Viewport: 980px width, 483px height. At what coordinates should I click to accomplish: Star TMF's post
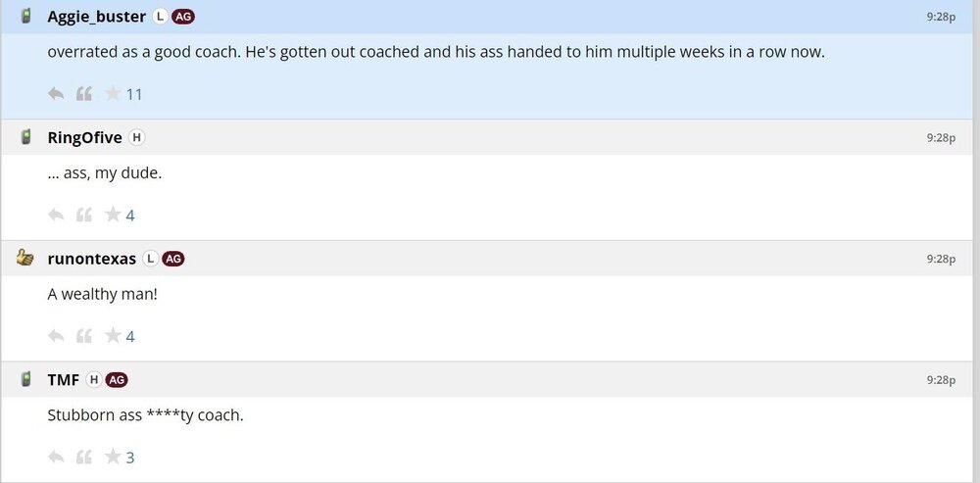tap(113, 458)
